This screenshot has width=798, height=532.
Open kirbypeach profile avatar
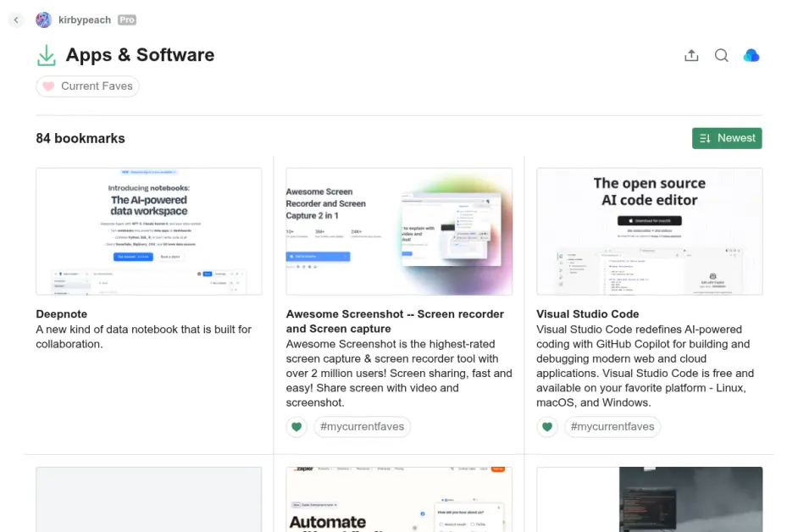[x=43, y=20]
